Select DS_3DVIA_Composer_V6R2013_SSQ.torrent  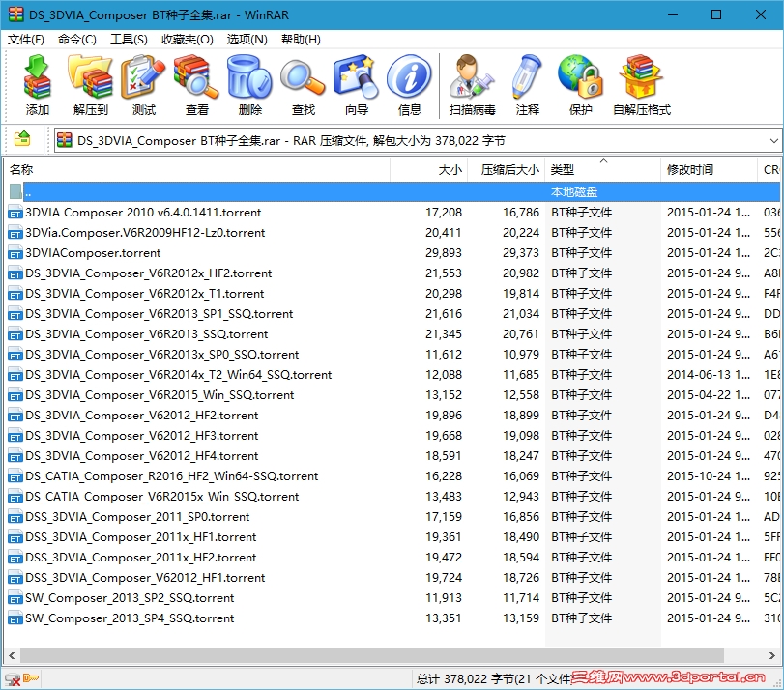coord(392,334)
